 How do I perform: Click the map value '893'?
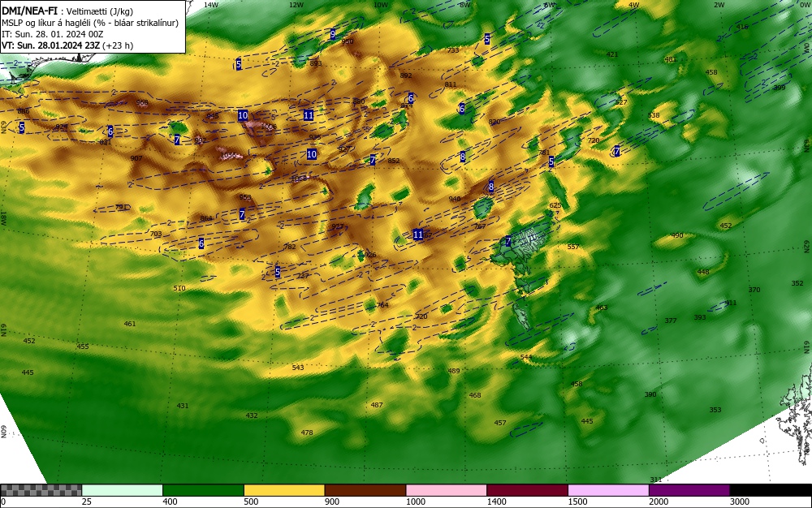(315, 63)
